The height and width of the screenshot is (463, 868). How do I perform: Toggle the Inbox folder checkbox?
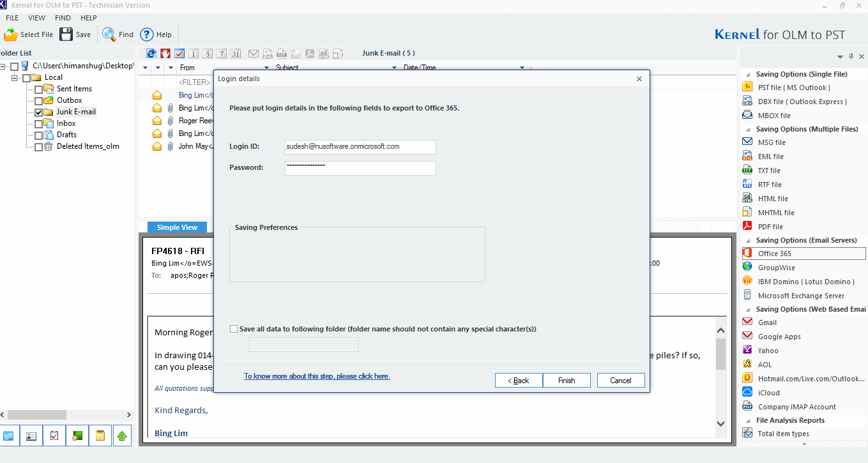[39, 124]
